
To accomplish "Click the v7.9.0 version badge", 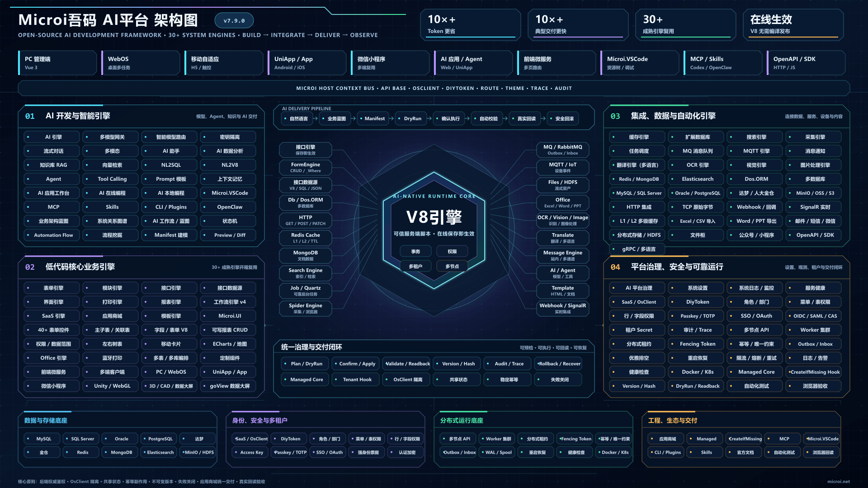I will (x=234, y=21).
